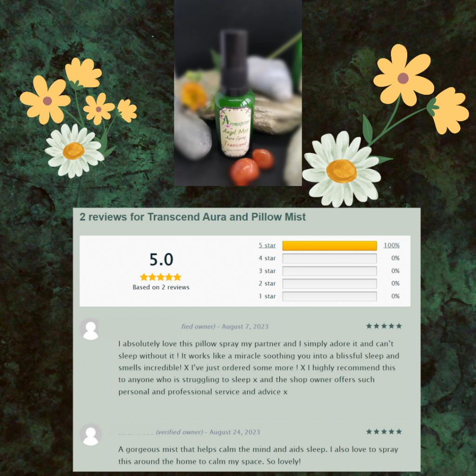Click the gold stars below 5.0 score
Image resolution: width=476 pixels, height=476 pixels.
tap(160, 277)
